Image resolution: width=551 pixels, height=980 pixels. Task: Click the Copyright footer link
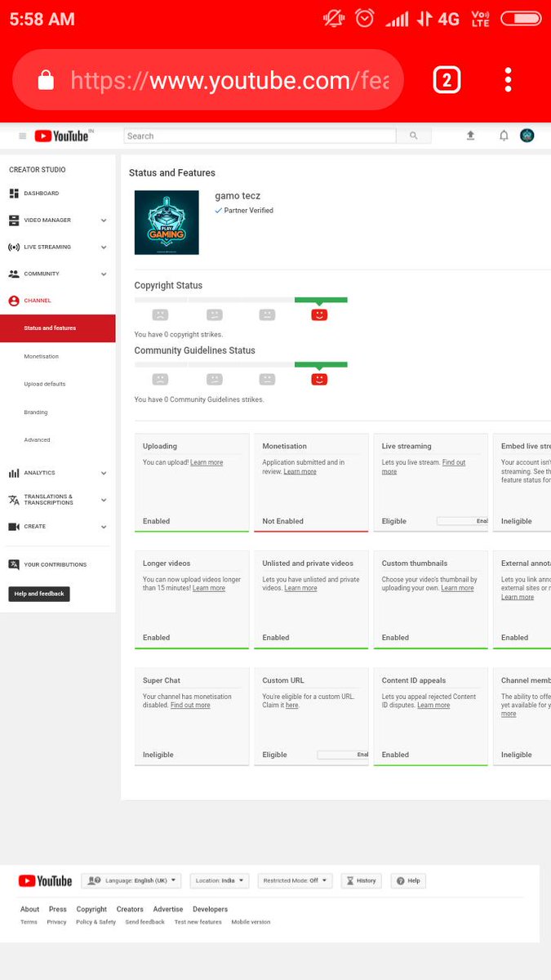91,909
